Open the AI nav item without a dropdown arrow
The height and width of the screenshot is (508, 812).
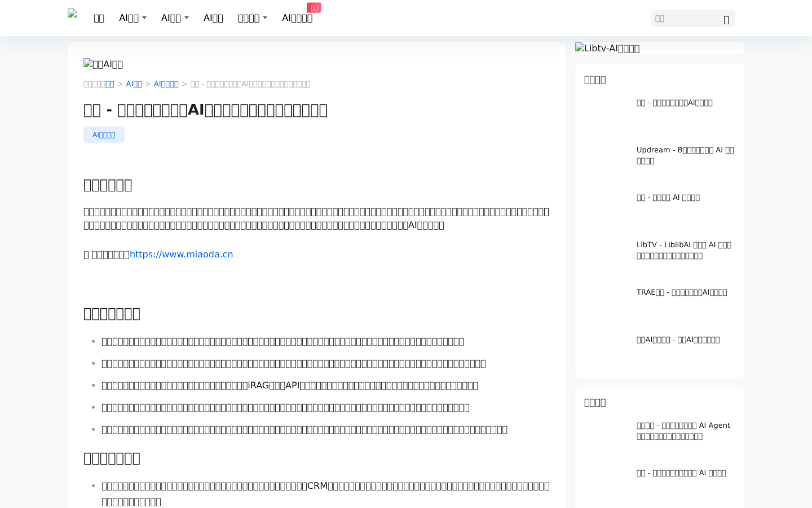pyautogui.click(x=213, y=18)
